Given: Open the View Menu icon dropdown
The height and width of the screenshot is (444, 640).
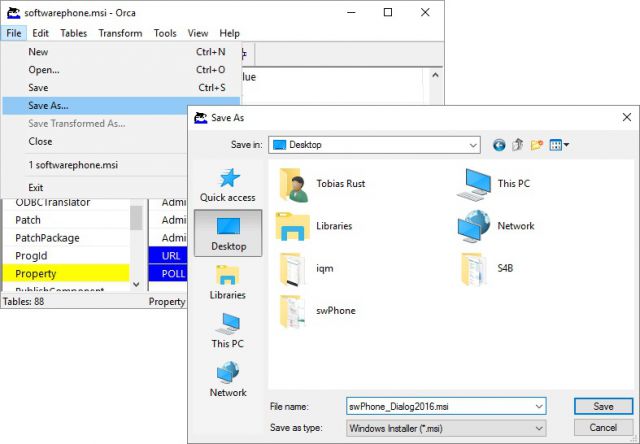Looking at the screenshot, I should [559, 145].
